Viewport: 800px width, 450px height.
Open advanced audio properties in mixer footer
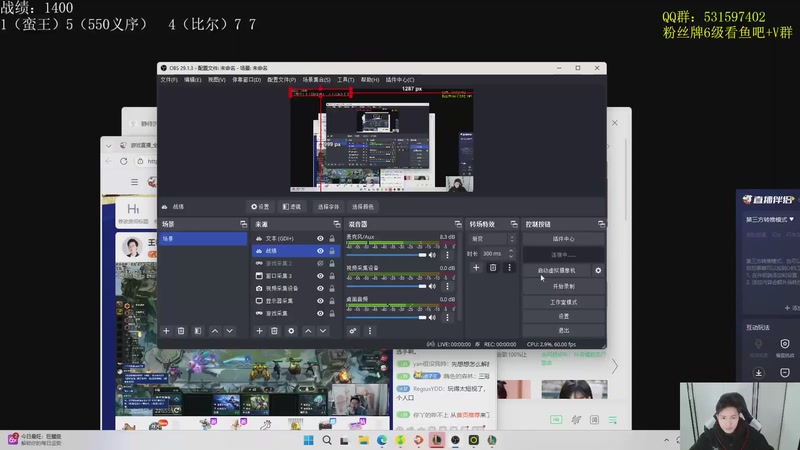pos(353,331)
